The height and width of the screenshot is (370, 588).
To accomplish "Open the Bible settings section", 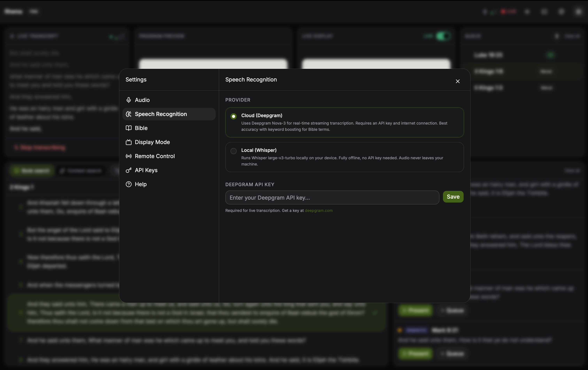I will 169,128.
